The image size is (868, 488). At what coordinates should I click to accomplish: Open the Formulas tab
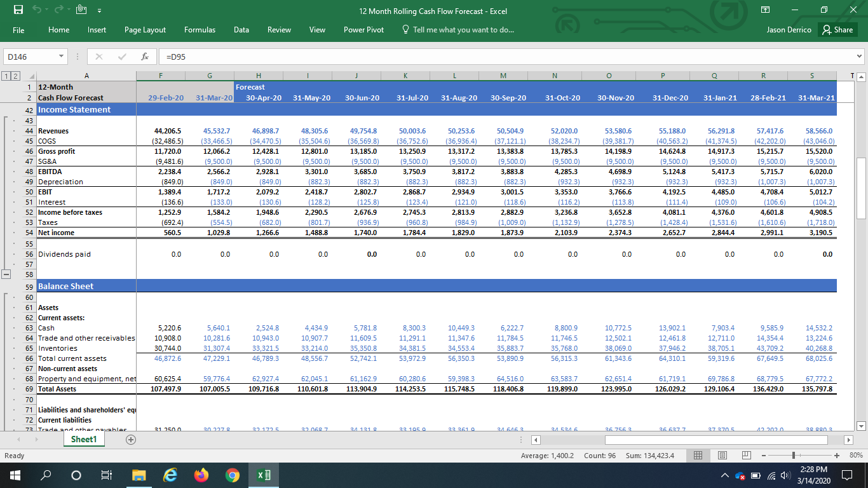point(200,30)
